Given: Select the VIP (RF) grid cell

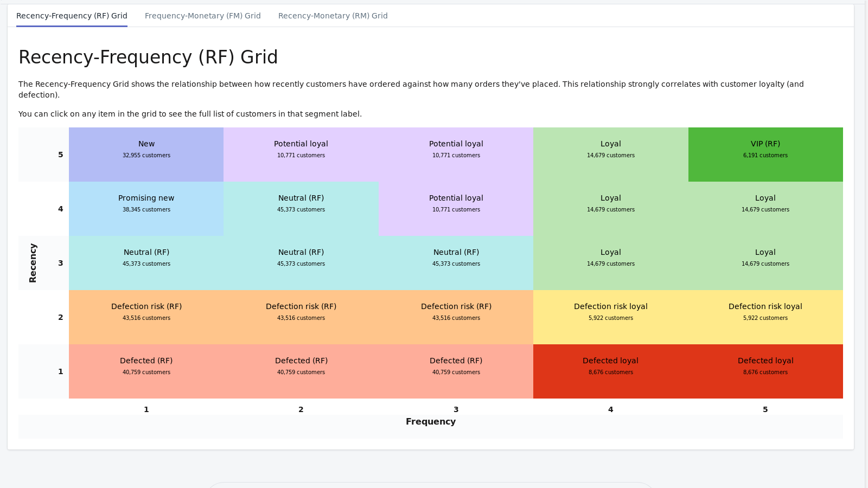Looking at the screenshot, I should point(765,155).
